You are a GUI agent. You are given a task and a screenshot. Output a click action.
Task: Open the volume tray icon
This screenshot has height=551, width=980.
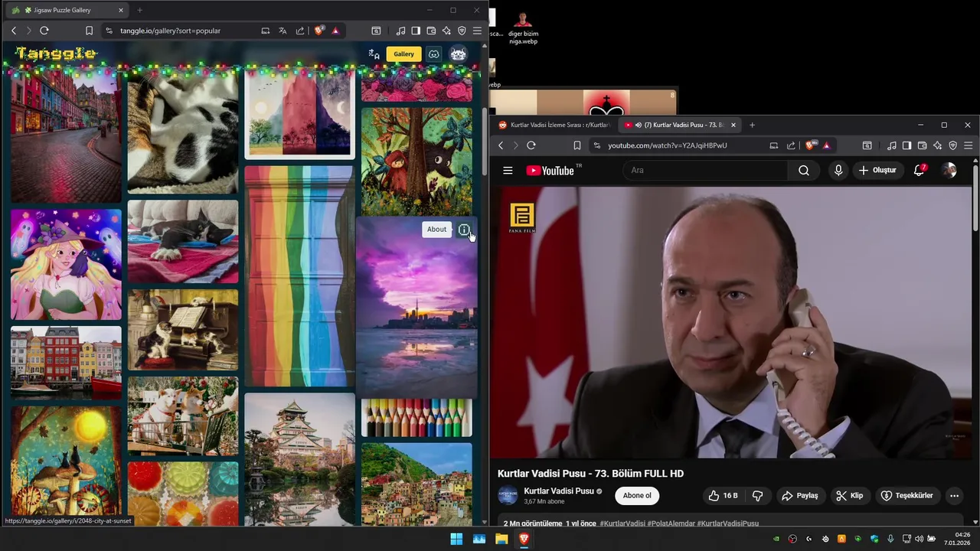(x=919, y=539)
